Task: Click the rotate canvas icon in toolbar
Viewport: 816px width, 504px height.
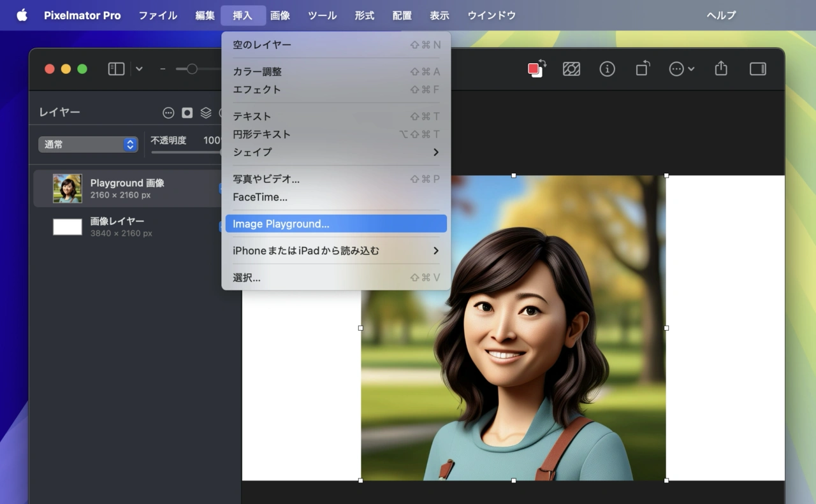Action: point(643,69)
